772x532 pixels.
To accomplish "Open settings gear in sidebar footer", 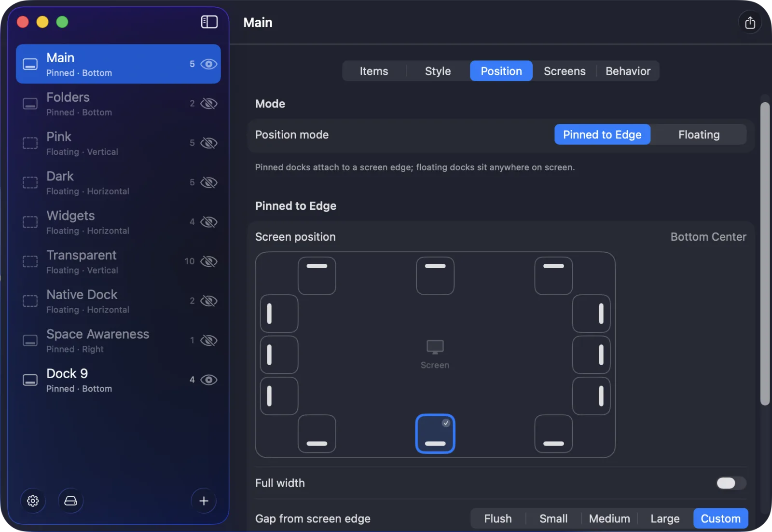I will pos(33,501).
